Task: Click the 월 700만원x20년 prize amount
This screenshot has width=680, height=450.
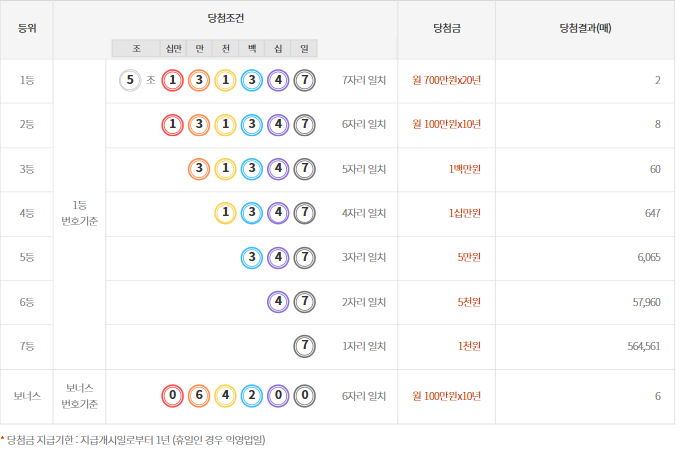Action: click(x=446, y=81)
